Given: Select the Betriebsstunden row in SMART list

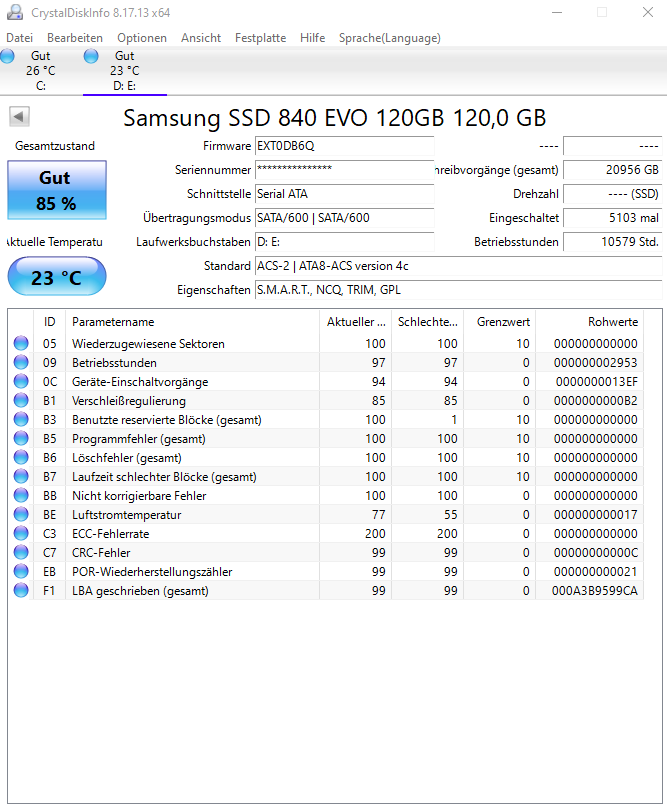Looking at the screenshot, I should click(326, 362).
